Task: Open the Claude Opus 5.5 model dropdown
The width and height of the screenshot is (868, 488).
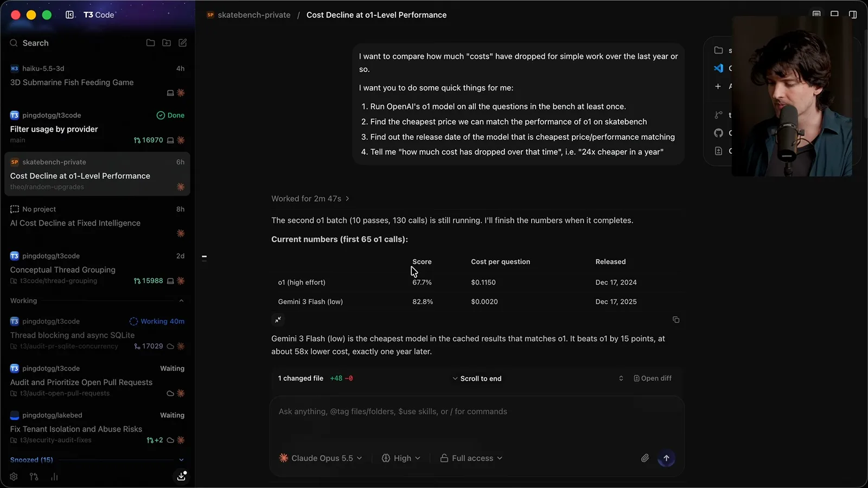Action: (321, 458)
